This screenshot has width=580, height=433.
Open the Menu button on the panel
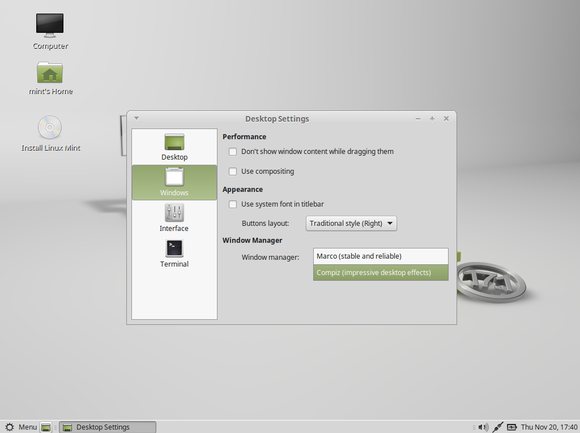21,427
